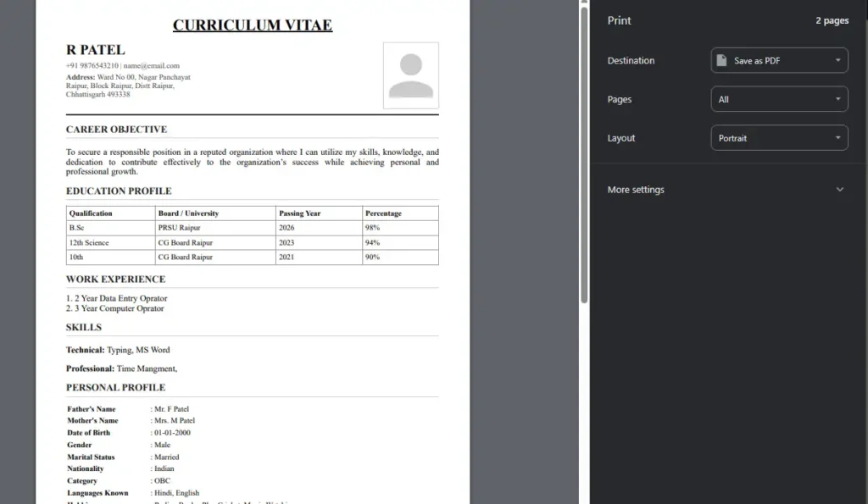The height and width of the screenshot is (504, 868).
Task: Click the profile photo placeholder in CV
Action: (411, 75)
